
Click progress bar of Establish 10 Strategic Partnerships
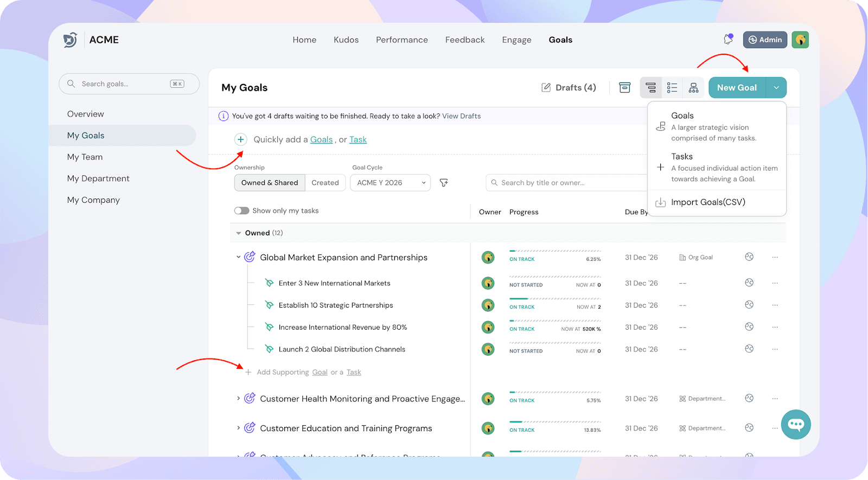tap(555, 299)
